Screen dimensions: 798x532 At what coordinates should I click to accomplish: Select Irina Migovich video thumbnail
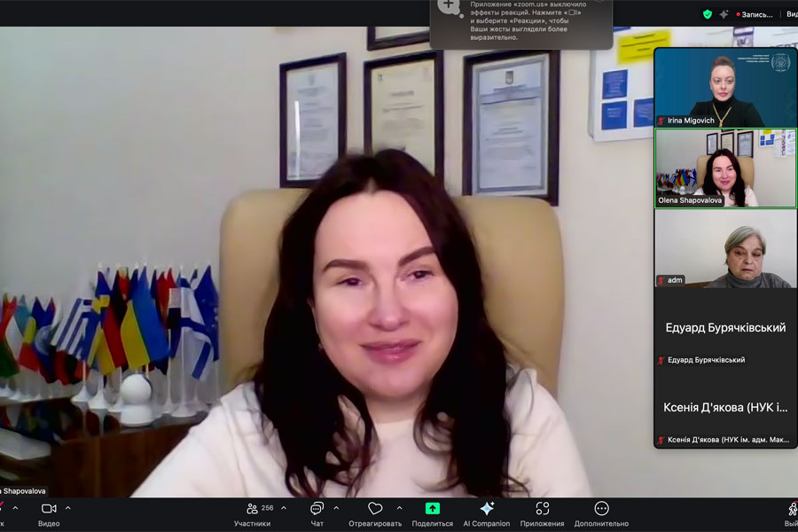point(725,87)
